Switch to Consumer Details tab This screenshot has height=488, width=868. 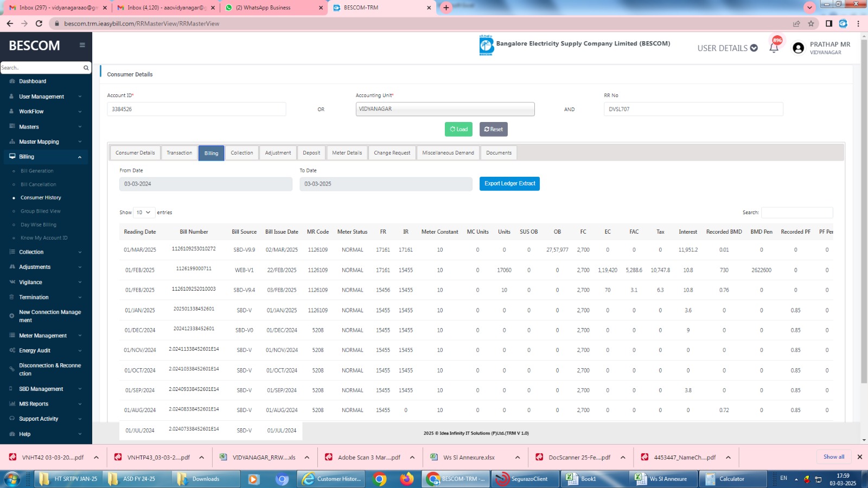[x=135, y=153]
